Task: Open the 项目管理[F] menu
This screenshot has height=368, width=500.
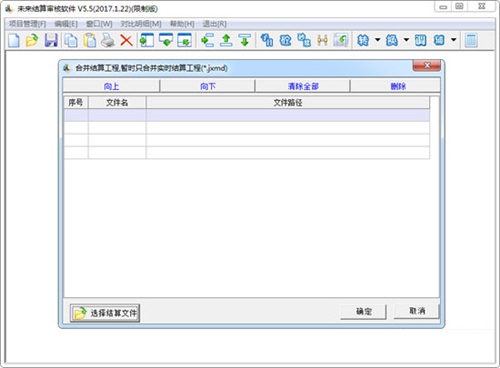Action: (27, 24)
